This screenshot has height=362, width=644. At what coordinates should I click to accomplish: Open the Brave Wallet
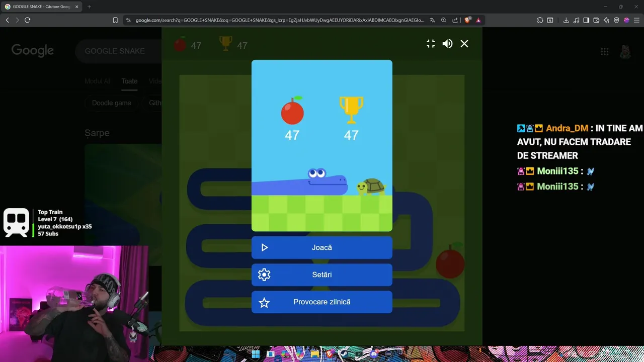[x=596, y=20]
